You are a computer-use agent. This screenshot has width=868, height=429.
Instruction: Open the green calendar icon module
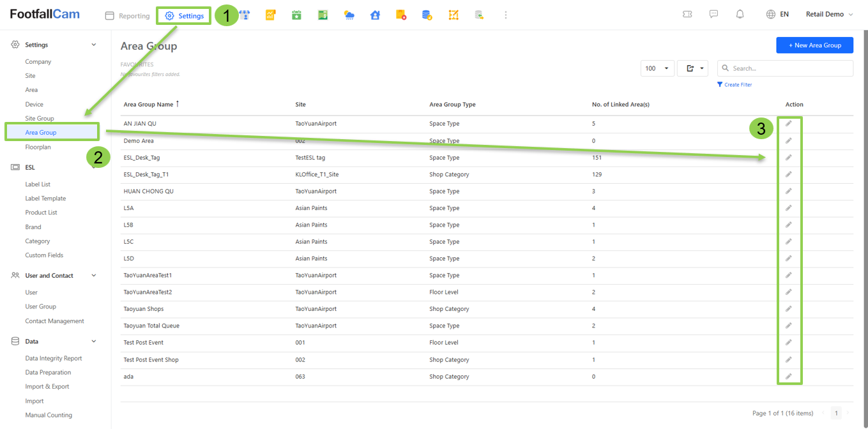(x=296, y=15)
